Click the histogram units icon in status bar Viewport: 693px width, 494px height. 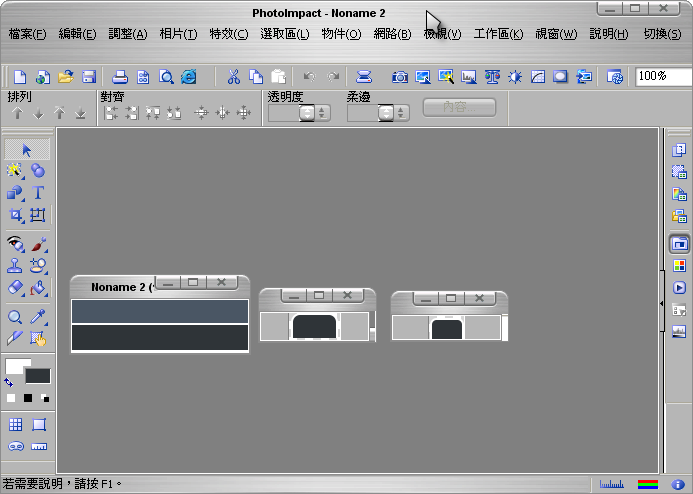[x=612, y=484]
